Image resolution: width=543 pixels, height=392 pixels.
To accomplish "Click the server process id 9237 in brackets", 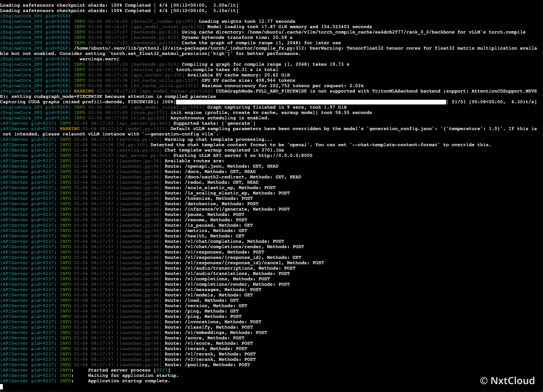I will 162,370.
